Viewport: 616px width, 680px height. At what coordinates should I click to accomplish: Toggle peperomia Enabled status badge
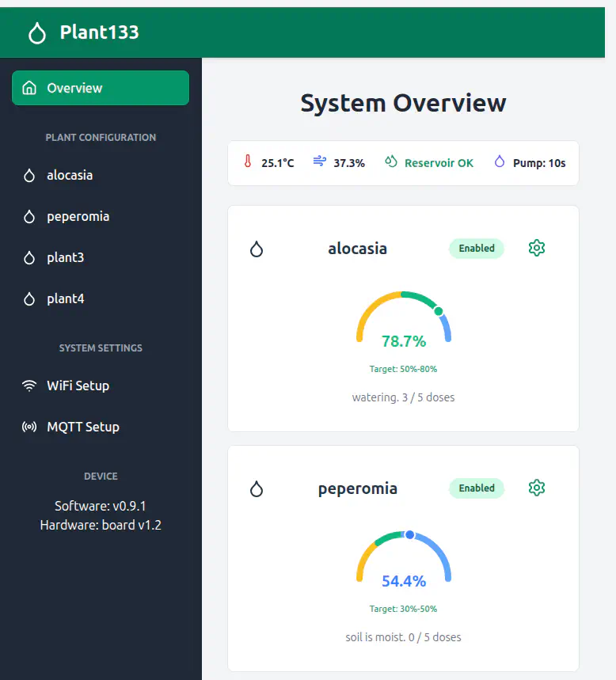coord(477,488)
